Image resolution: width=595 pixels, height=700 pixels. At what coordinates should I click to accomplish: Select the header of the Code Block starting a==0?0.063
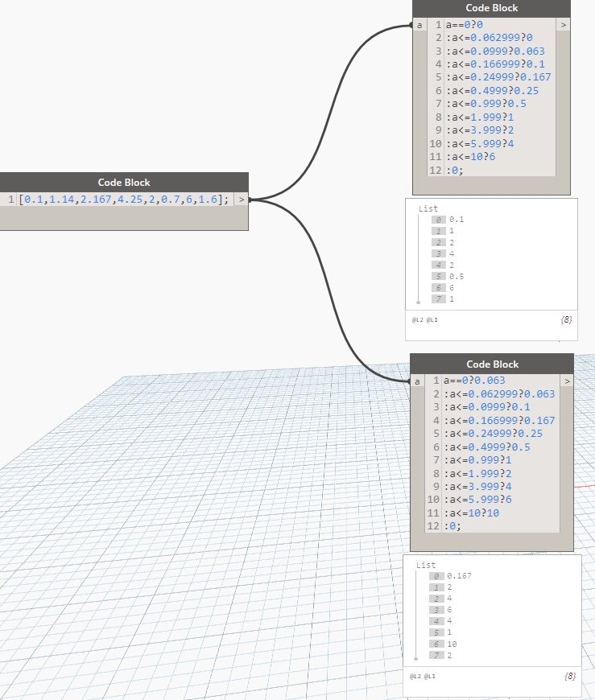coord(492,364)
